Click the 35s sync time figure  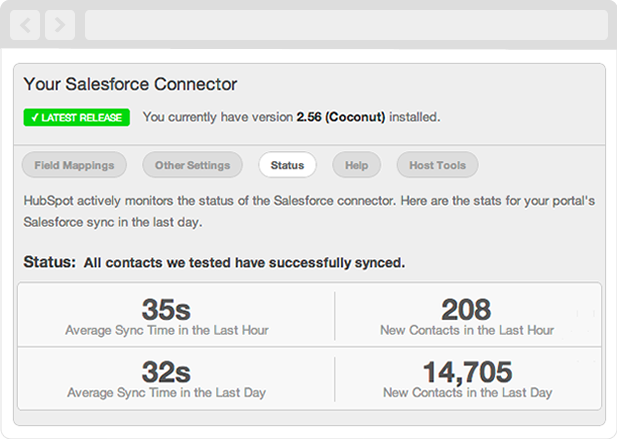[166, 308]
